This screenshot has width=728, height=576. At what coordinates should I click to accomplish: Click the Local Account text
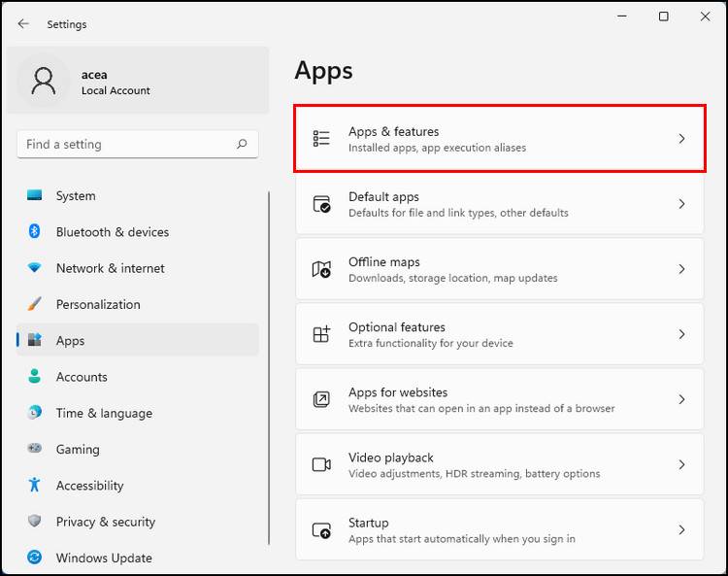point(116,90)
